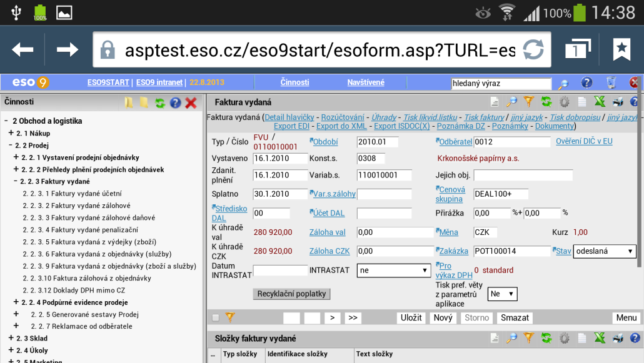Select 2. 2. 3. 1 Faktury vydané účetní
Viewport: 644px width, 363px height.
point(73,194)
